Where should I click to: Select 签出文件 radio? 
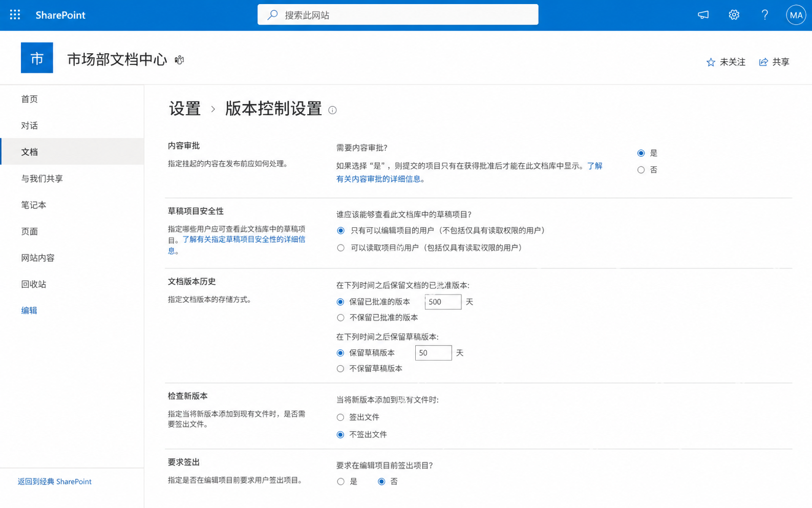pyautogui.click(x=340, y=417)
